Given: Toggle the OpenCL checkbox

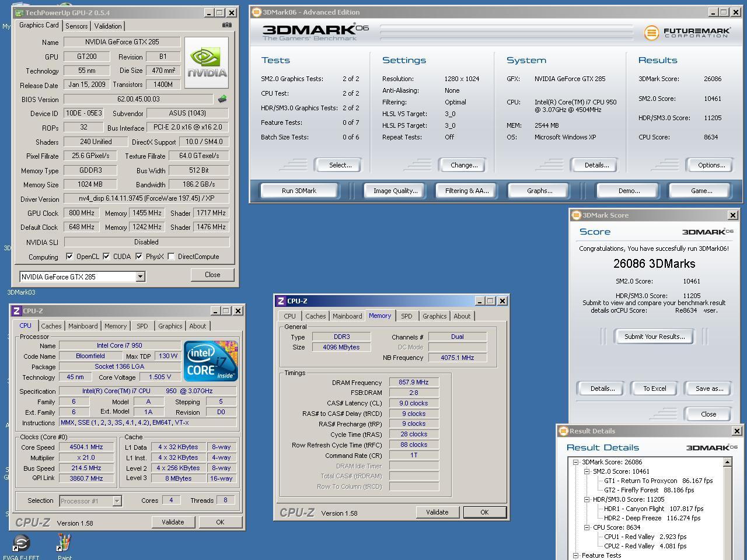Looking at the screenshot, I should [69, 256].
